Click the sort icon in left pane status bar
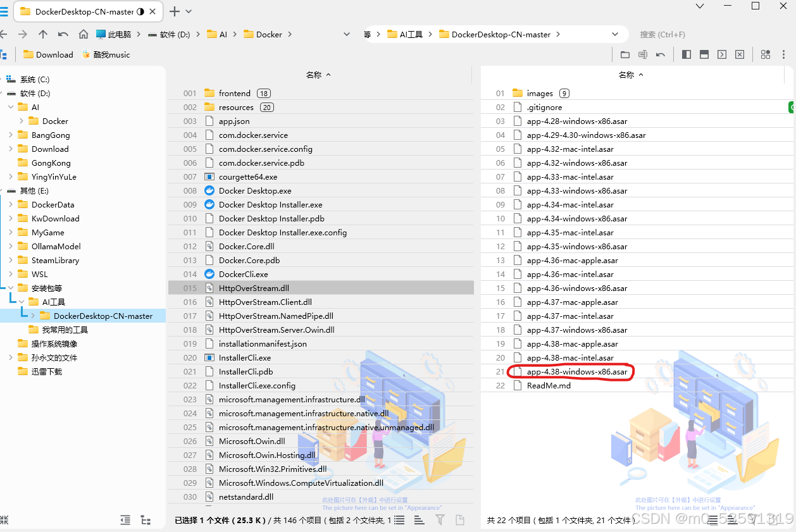 pyautogui.click(x=419, y=520)
